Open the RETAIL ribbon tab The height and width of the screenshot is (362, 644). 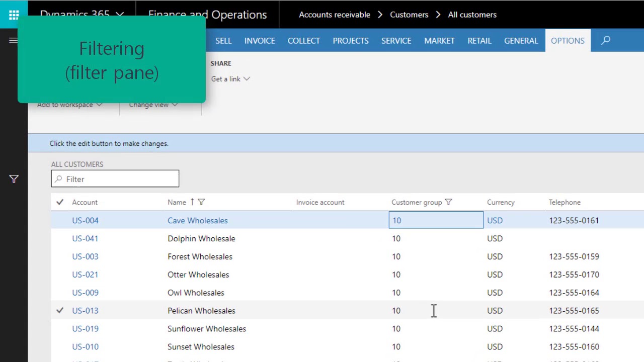coord(479,41)
